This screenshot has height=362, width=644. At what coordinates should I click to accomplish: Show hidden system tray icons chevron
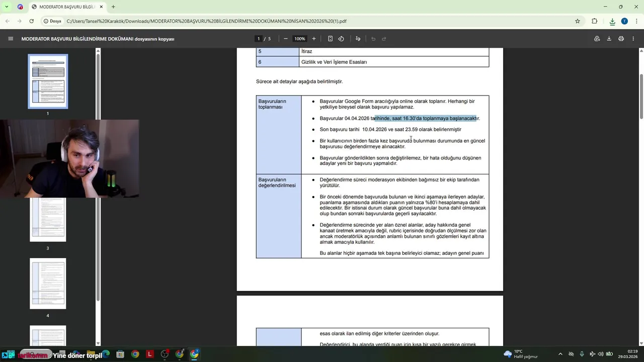click(x=560, y=354)
